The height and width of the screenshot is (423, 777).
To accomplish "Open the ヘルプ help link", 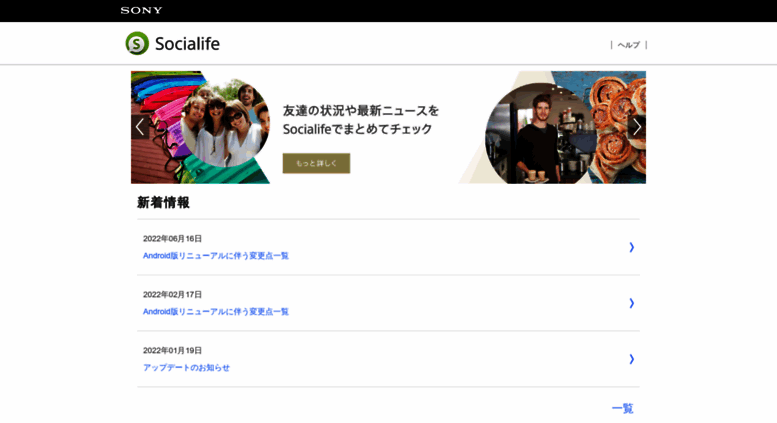I will 628,45.
